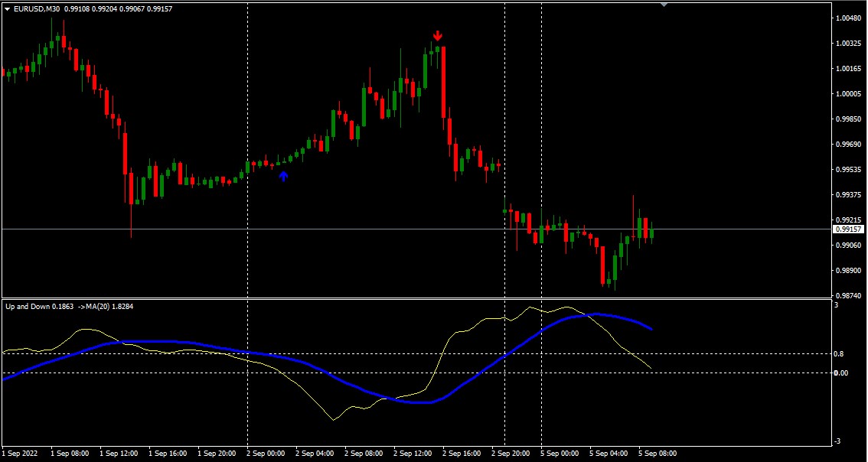This screenshot has height=462, width=868.
Task: Open the chart menu triangle beside EURUSD,M30
Action: [7, 9]
